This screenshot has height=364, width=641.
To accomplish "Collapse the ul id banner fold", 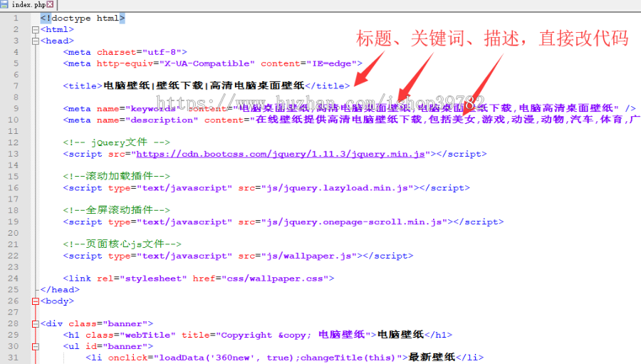I will 36,347.
